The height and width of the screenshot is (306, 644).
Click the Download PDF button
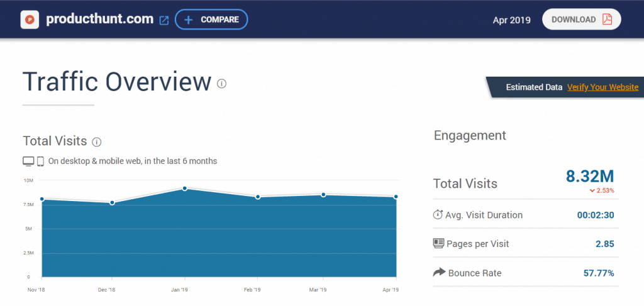click(x=582, y=19)
